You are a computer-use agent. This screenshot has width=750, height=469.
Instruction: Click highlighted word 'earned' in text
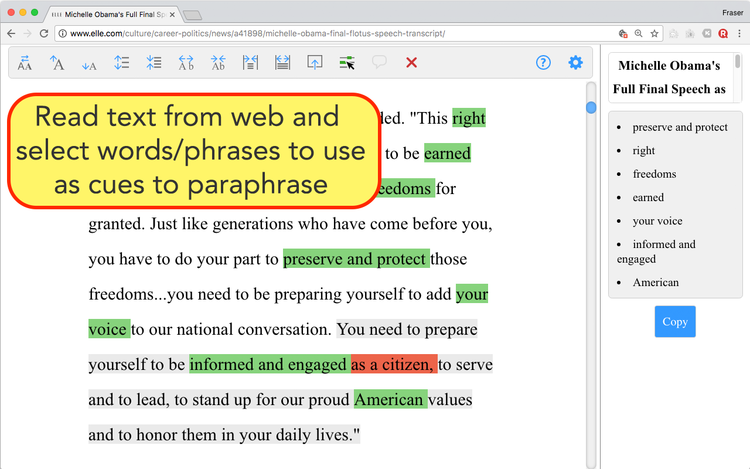click(447, 153)
